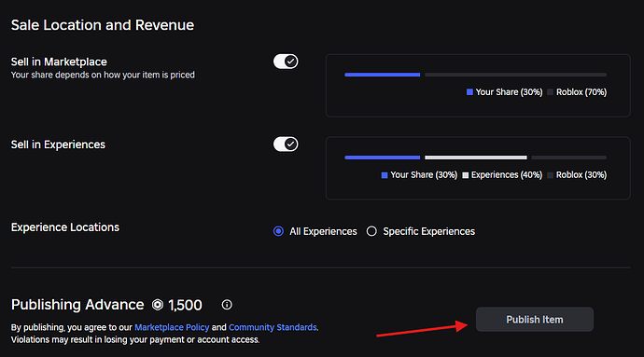Click the 'Your Share (30%)' legend in the Marketplace box
Screen dimensions: 644x357
click(x=505, y=92)
